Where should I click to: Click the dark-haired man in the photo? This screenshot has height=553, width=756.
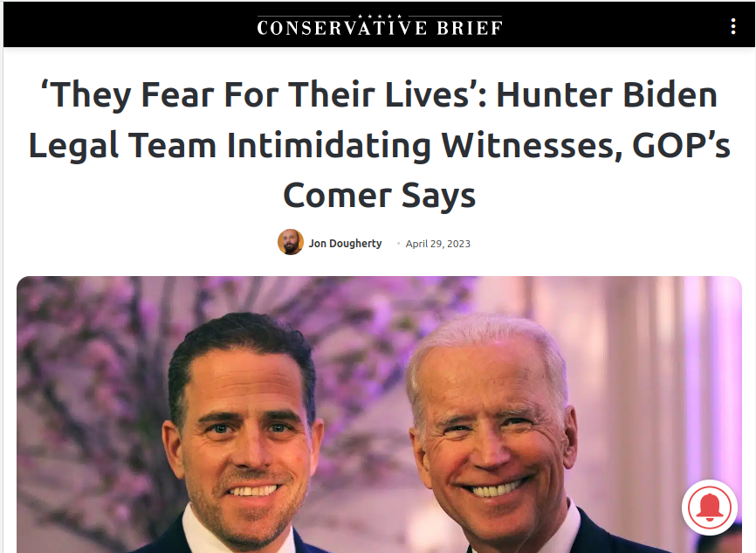tap(241, 434)
